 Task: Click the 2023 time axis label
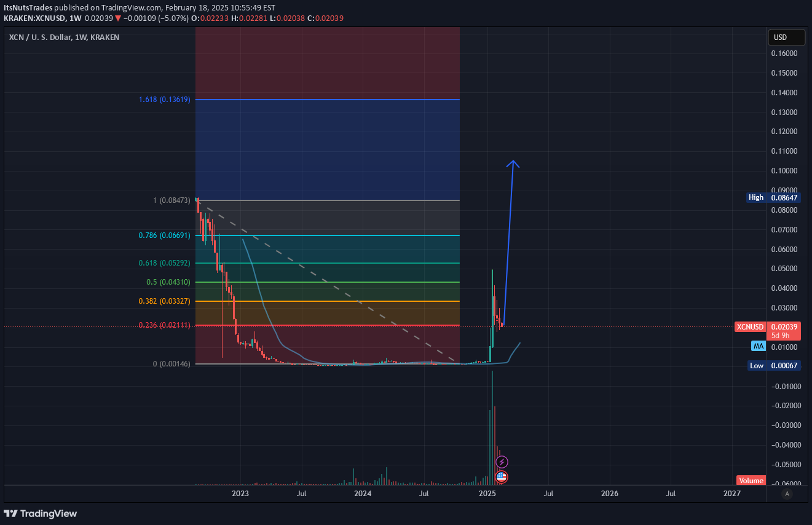coord(240,494)
